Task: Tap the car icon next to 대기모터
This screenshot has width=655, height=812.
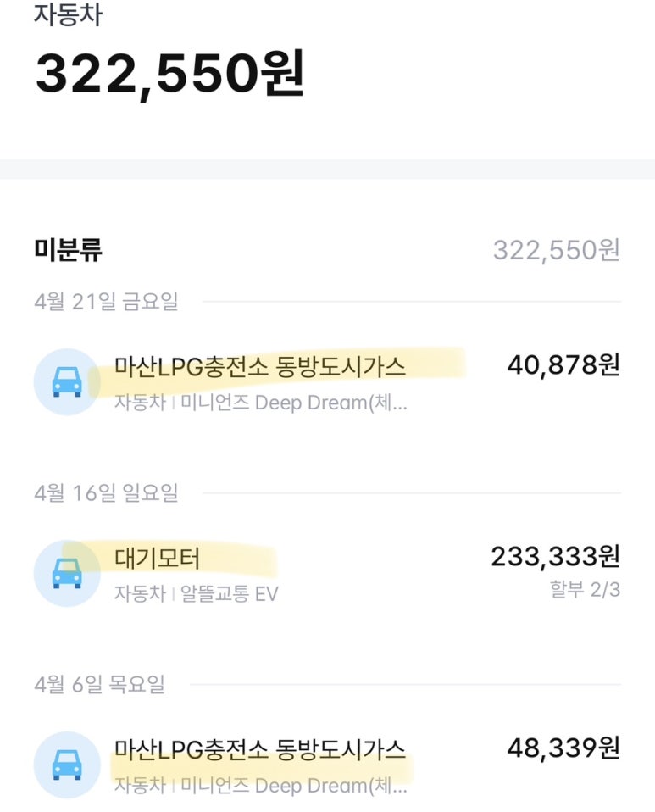Action: (66, 573)
